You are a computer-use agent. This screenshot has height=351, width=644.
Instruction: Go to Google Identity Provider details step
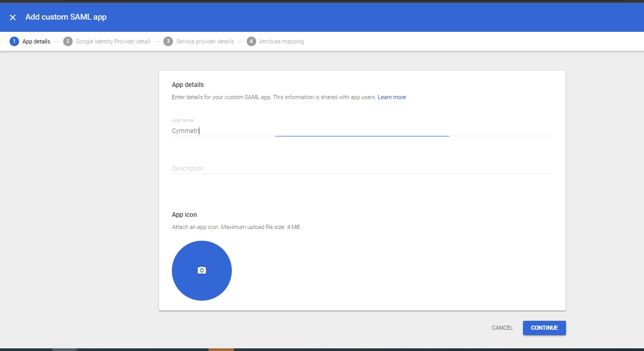click(x=113, y=41)
